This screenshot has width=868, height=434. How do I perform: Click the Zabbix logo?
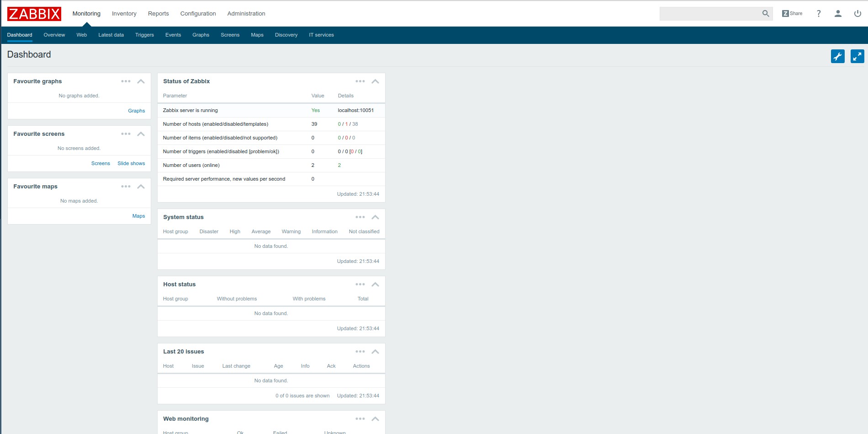[34, 14]
